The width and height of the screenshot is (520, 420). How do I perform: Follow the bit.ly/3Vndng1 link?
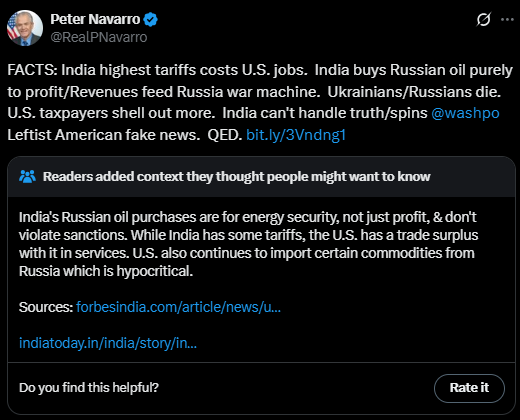296,135
